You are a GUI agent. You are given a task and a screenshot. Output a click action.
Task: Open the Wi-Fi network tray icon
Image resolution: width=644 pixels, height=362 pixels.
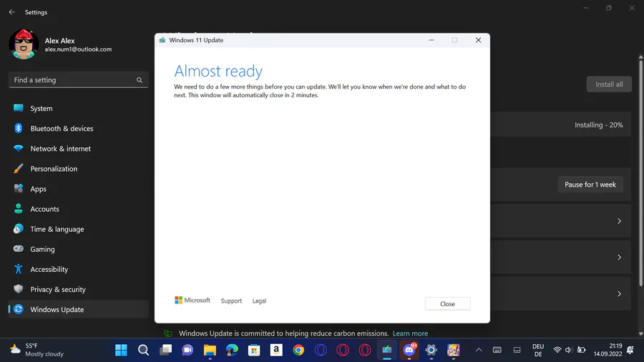pos(557,350)
